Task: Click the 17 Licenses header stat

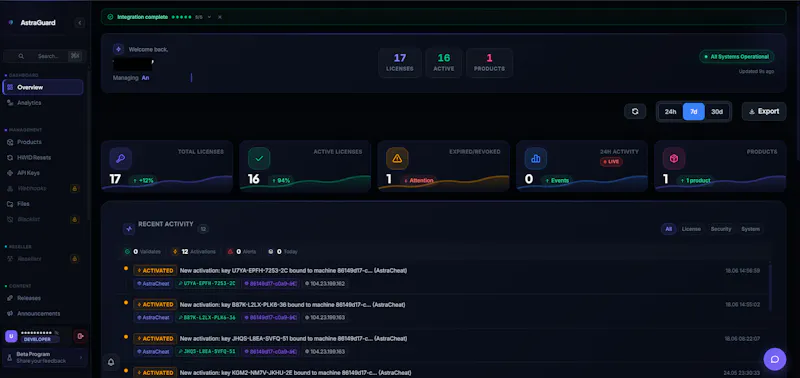Action: [x=400, y=63]
